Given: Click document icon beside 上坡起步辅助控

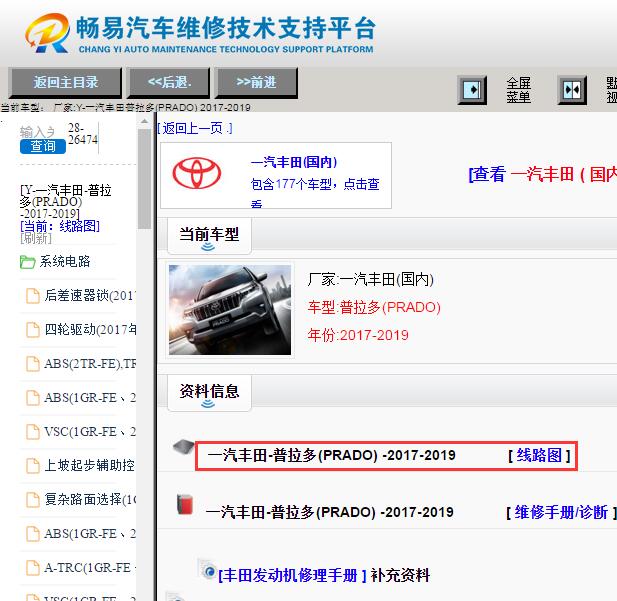Looking at the screenshot, I should click(33, 466).
